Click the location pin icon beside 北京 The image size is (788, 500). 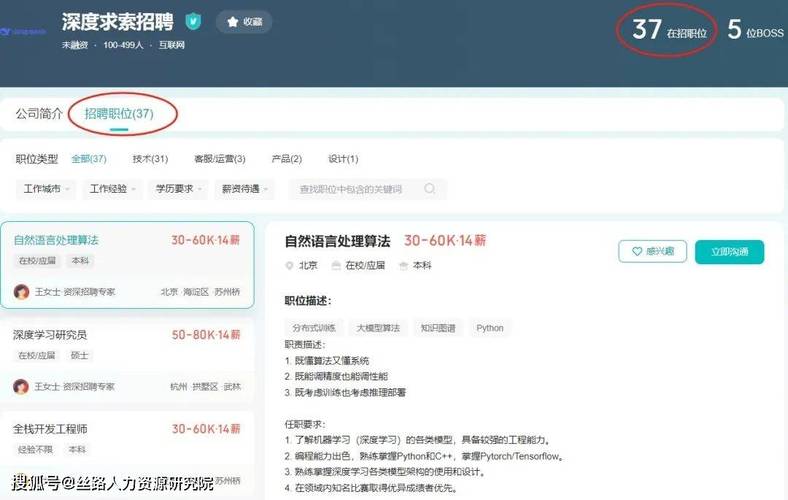[289, 265]
